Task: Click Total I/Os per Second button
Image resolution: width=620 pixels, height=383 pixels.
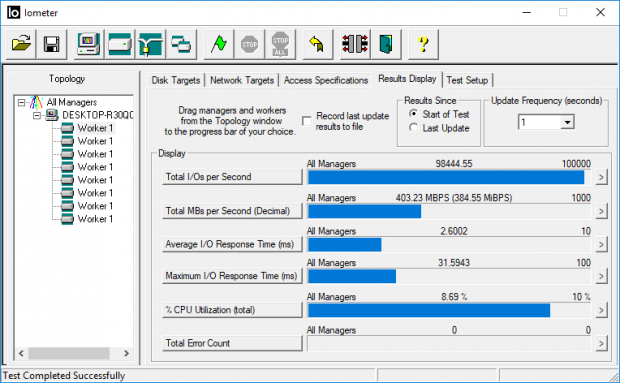Action: click(x=232, y=177)
